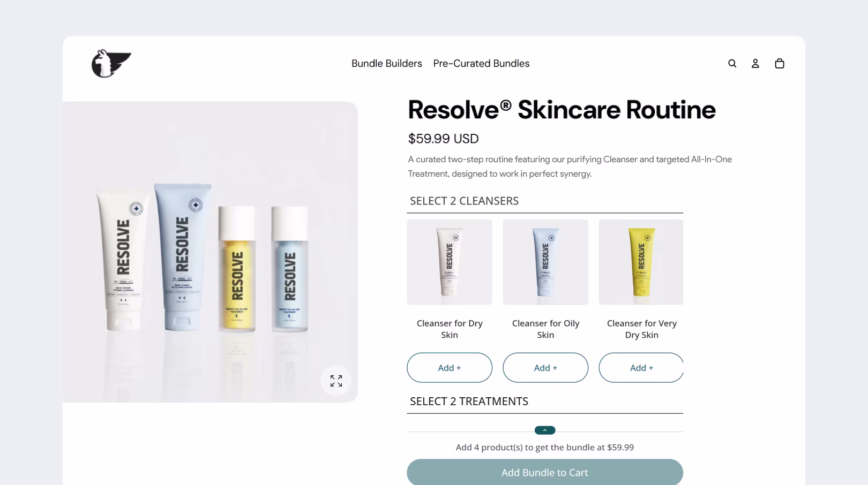This screenshot has width=868, height=485.
Task: Select the yellow Very Dry Skin cleanser thumbnail
Action: coord(641,262)
